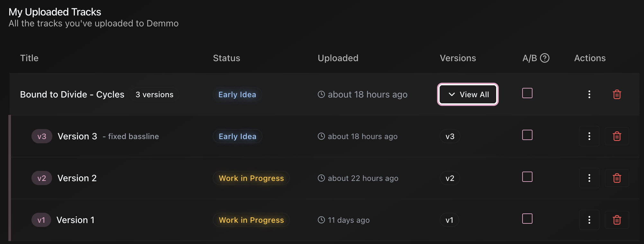644x244 pixels.
Task: Enable A/B checkbox for Version 3
Action: pyautogui.click(x=527, y=135)
